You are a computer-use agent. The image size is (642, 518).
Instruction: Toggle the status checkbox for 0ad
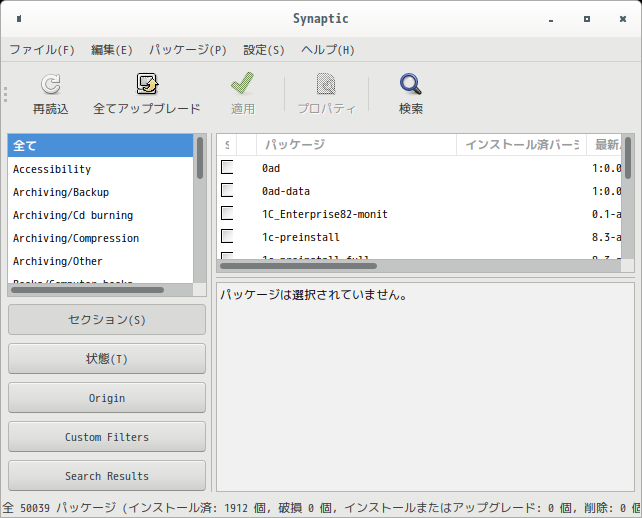[x=227, y=167]
